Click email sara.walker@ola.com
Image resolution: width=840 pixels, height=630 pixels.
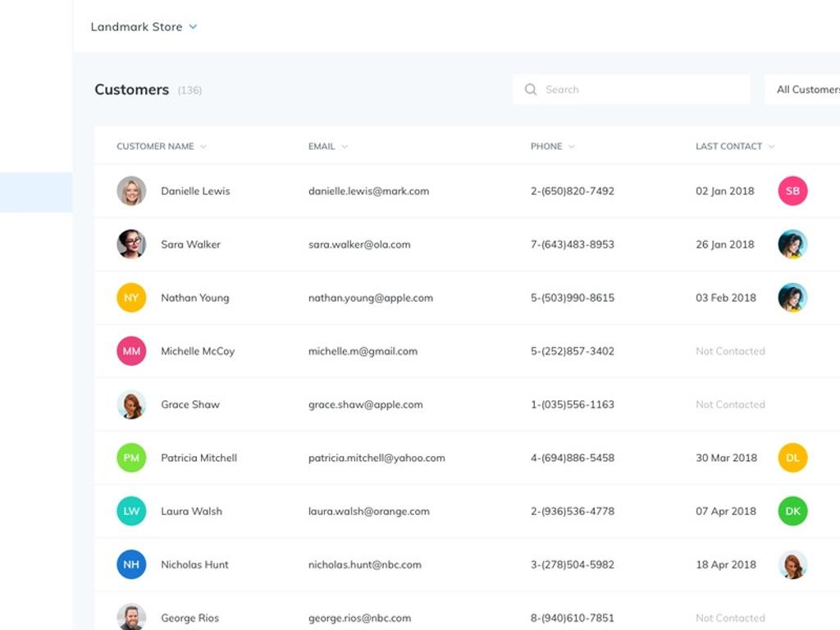coord(359,244)
